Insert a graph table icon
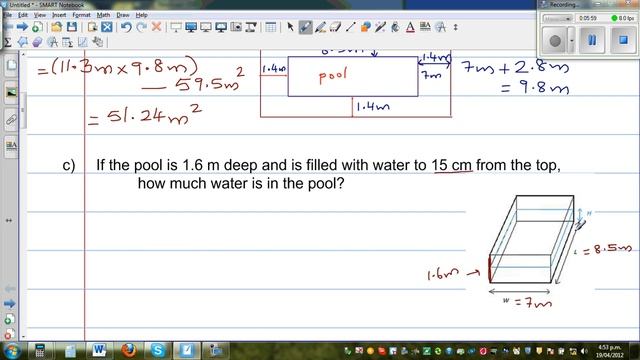The height and width of the screenshot is (360, 640). point(67,42)
